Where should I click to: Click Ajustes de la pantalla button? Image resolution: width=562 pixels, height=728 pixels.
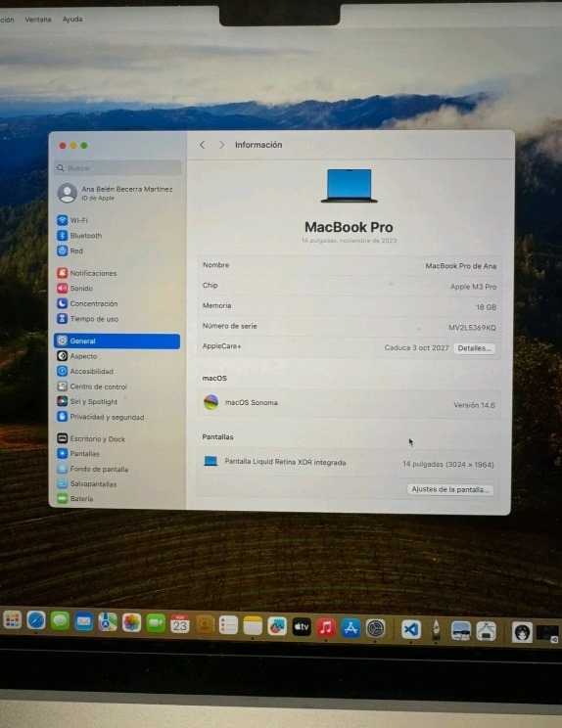click(450, 489)
